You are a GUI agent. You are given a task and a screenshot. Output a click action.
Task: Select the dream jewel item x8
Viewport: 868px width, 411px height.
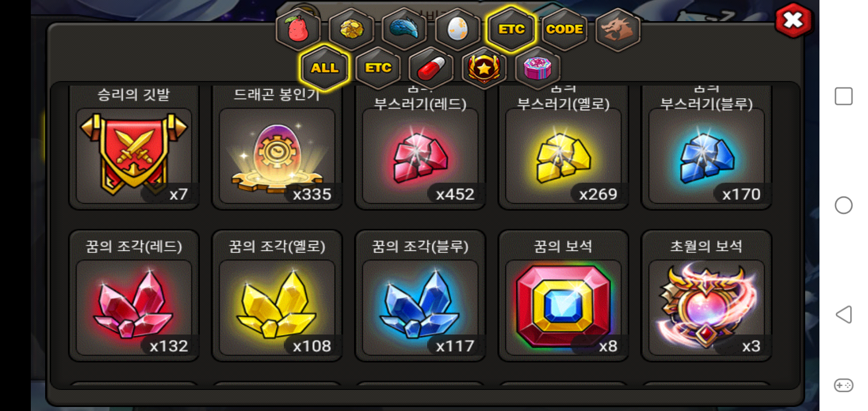pyautogui.click(x=564, y=296)
